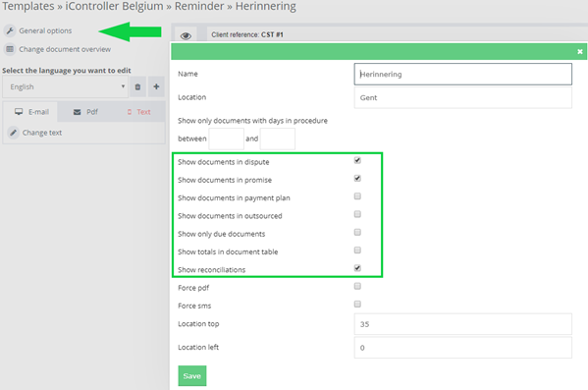Switch to the Text tab
Viewport: 588px width, 390px height.
pyautogui.click(x=138, y=112)
